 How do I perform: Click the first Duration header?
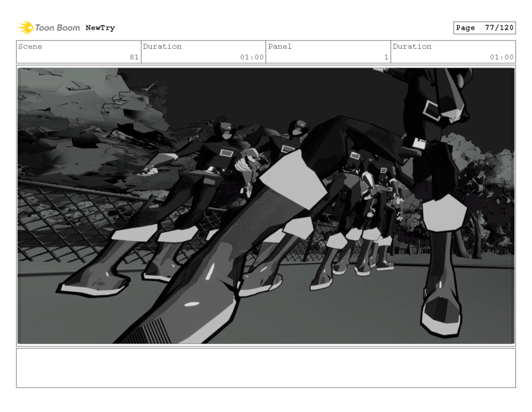click(163, 47)
